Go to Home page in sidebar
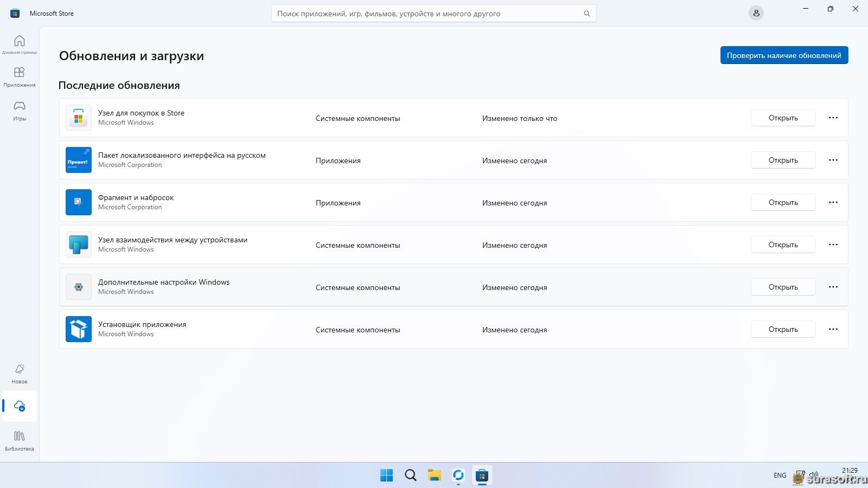 pyautogui.click(x=20, y=44)
